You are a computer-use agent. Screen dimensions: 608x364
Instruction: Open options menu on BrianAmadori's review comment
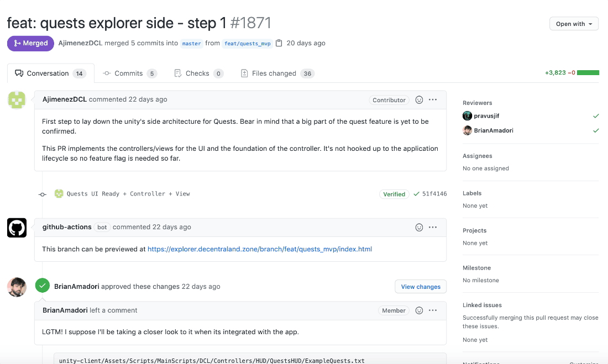click(433, 310)
